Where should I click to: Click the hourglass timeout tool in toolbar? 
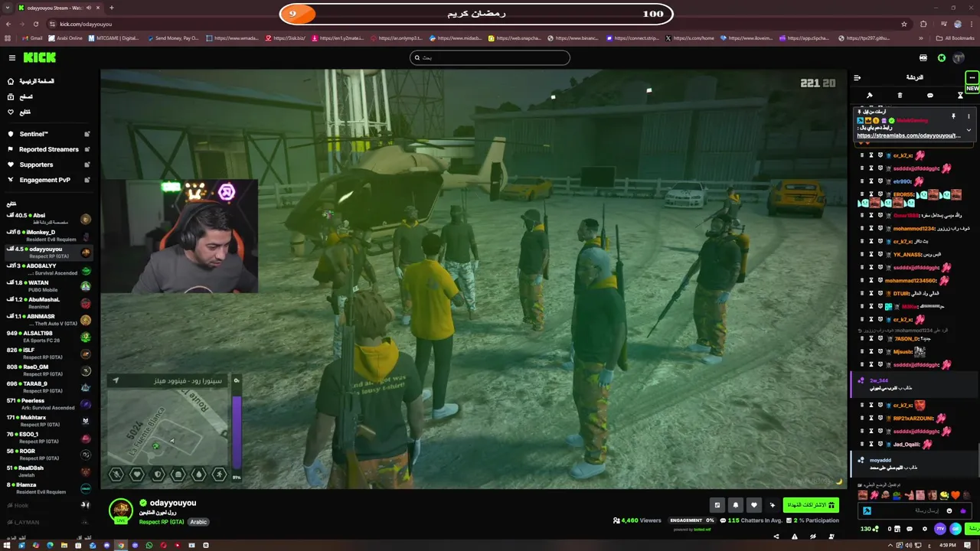(960, 96)
